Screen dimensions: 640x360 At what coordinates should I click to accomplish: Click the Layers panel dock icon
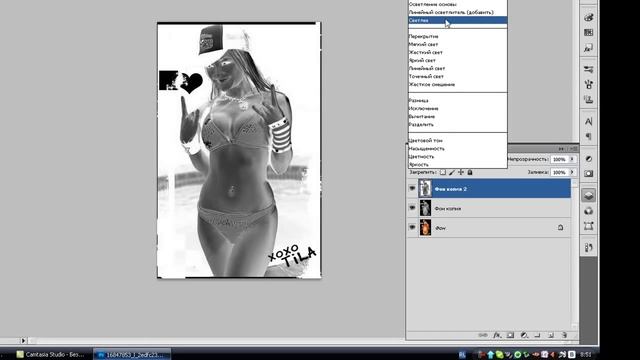click(588, 196)
